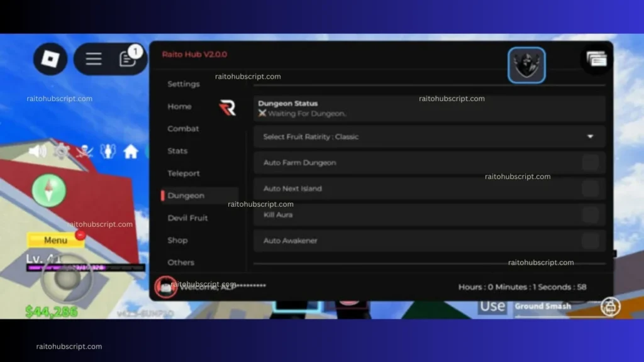Viewport: 644px width, 362px height.
Task: Switch to the Devil Fruit tab
Action: point(187,218)
